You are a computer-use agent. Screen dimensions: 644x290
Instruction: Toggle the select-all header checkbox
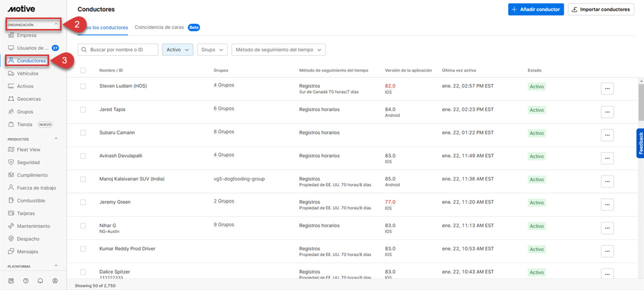point(83,70)
